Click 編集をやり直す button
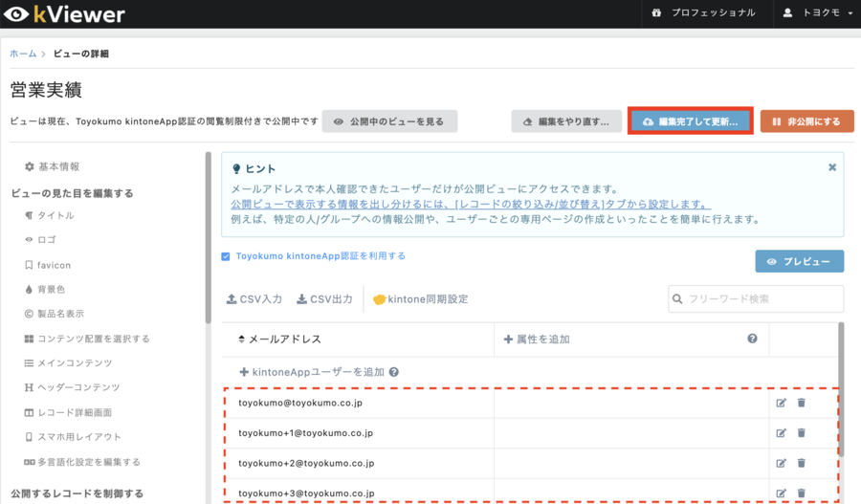The height and width of the screenshot is (504, 861). tap(566, 121)
